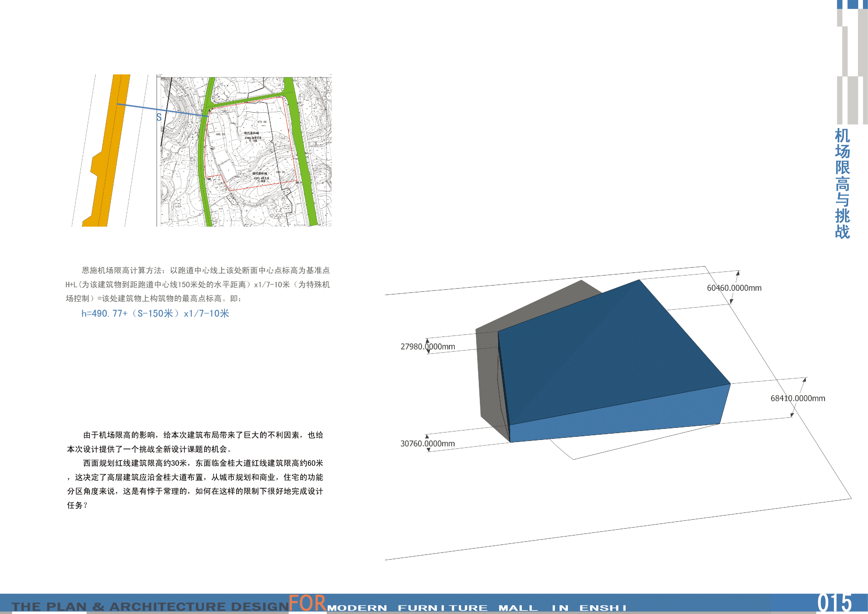
Task: Click the dimension label 60460.0000mm
Action: (x=734, y=288)
